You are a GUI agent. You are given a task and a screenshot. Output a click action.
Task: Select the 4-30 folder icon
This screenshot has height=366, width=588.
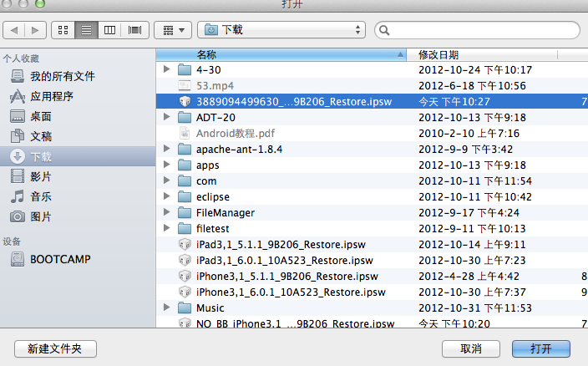click(x=185, y=69)
